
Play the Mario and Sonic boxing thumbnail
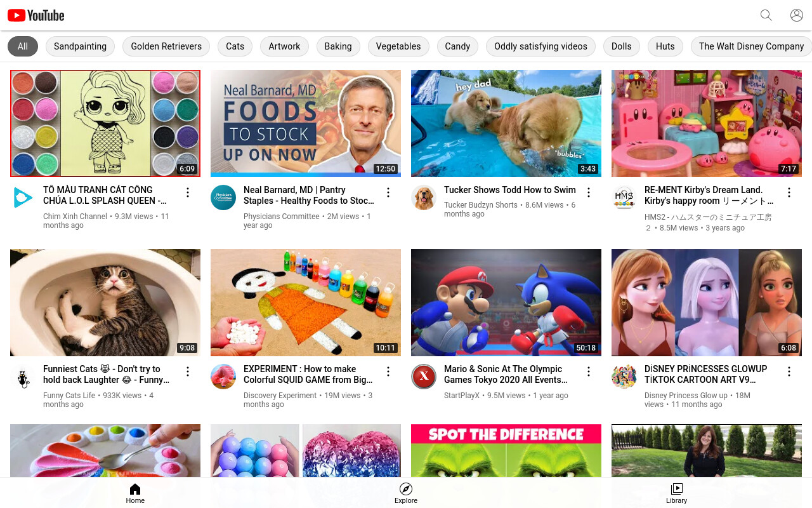pos(506,302)
